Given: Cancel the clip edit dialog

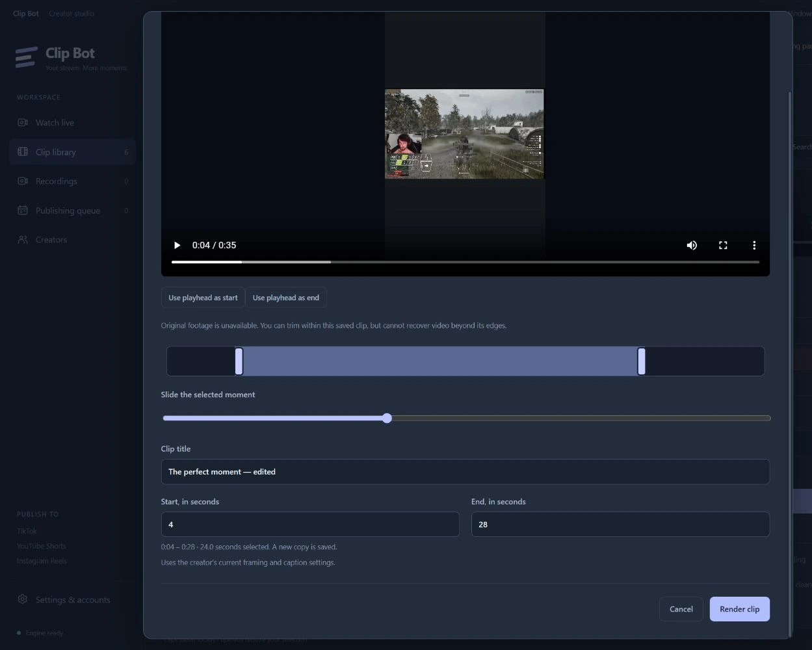Looking at the screenshot, I should (x=681, y=609).
